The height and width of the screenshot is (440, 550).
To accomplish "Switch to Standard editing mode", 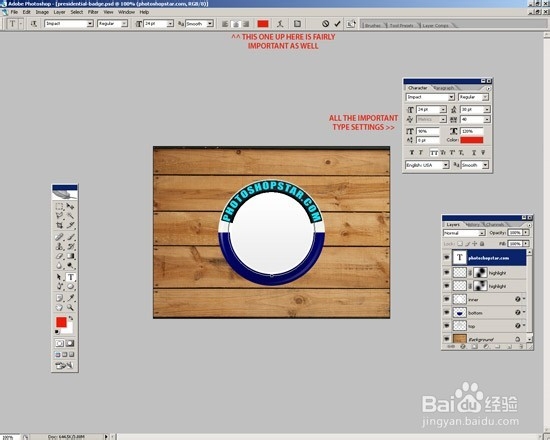I will [x=59, y=343].
